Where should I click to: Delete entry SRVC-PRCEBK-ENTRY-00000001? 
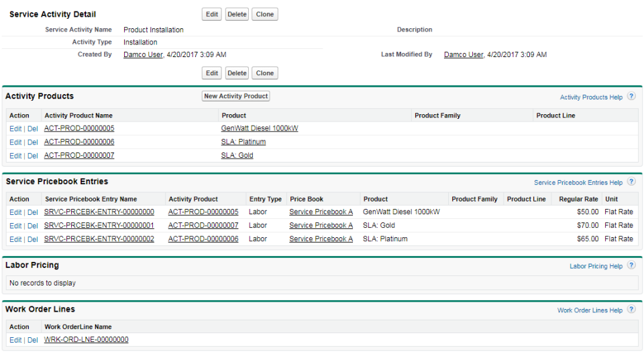(x=32, y=226)
